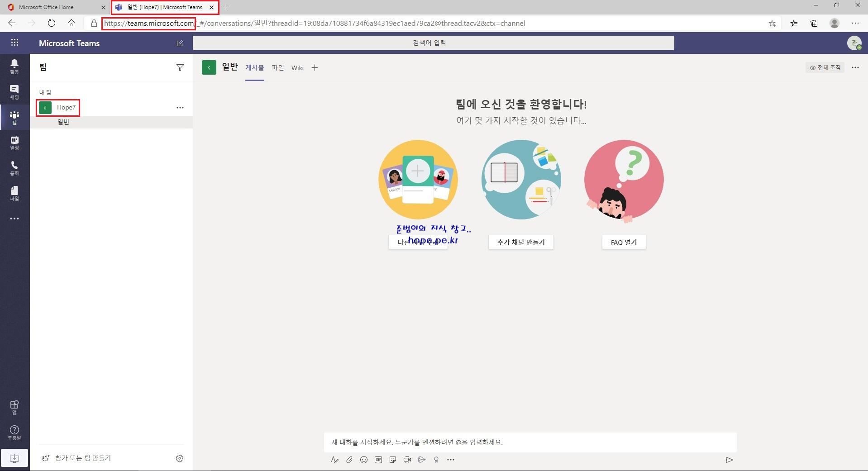Viewport: 868px width, 471px height.
Task: Open the profile avatar menu
Action: point(854,43)
